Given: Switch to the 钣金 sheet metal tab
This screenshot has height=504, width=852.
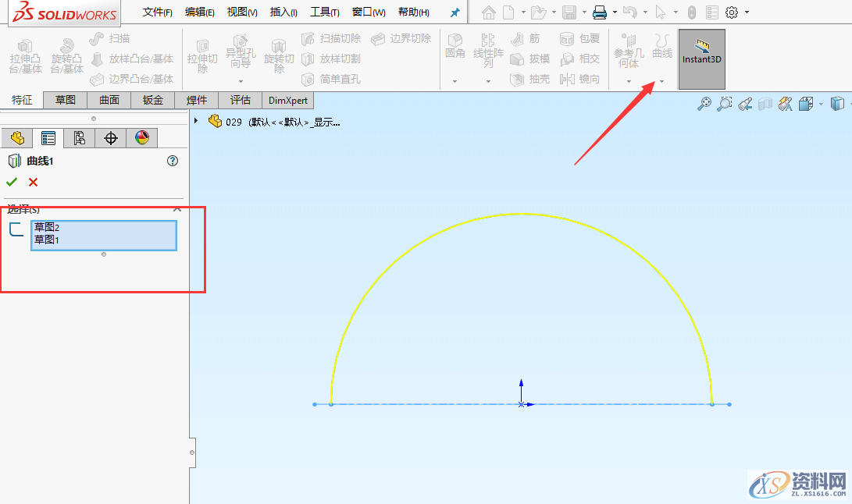Looking at the screenshot, I should (152, 100).
